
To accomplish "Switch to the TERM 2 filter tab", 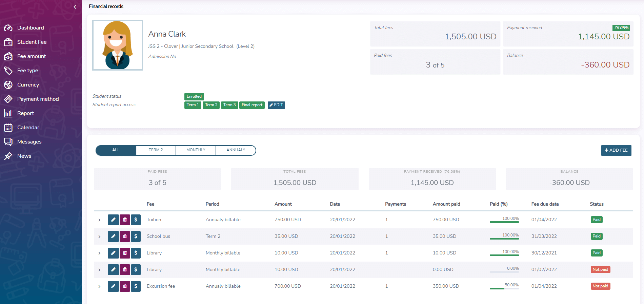I will point(156,150).
